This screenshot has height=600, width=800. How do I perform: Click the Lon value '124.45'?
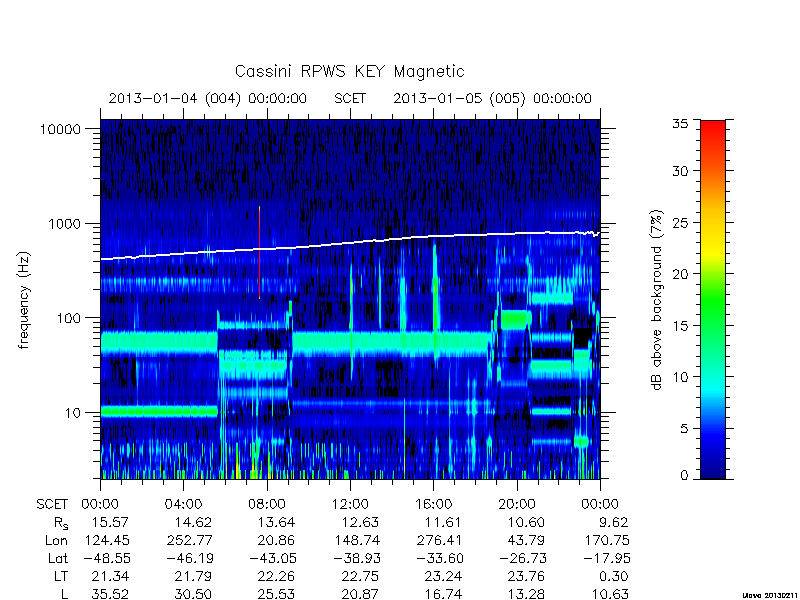(x=106, y=540)
